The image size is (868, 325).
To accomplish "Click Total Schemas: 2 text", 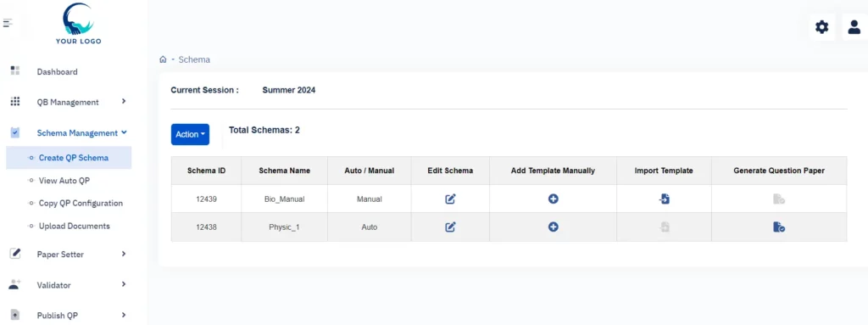I will point(264,130).
